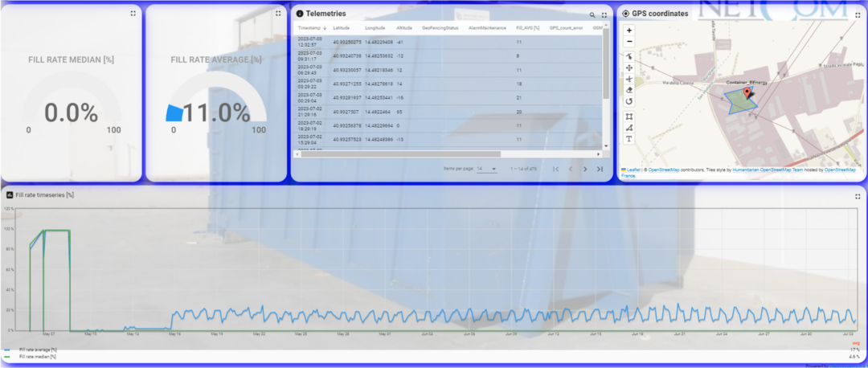Viewport: 868px width, 368px height.
Task: Sort table by Fill_AVG [%] column
Action: point(527,27)
